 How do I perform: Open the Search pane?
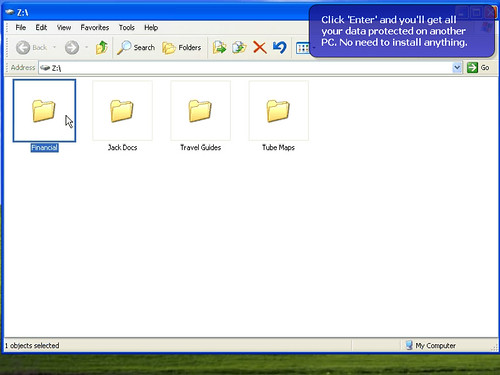(x=136, y=48)
